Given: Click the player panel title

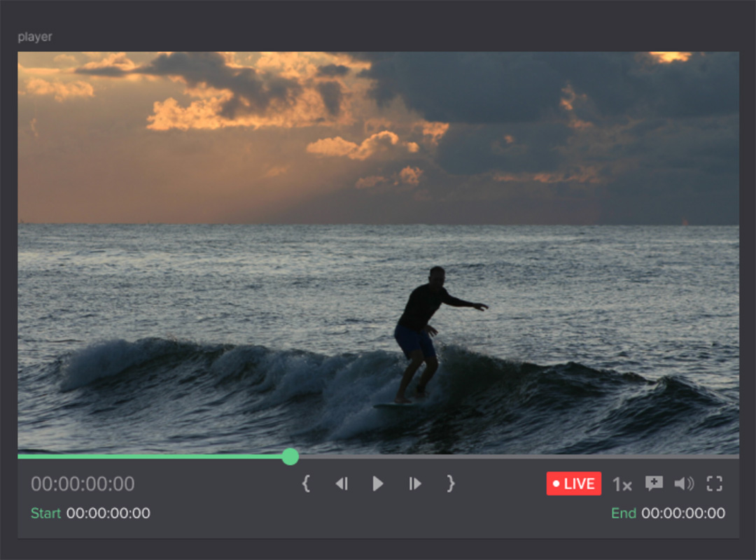Looking at the screenshot, I should point(35,37).
